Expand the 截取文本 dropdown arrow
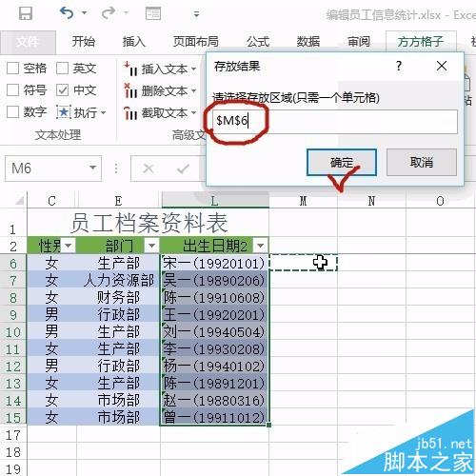The height and width of the screenshot is (476, 476). (193, 113)
